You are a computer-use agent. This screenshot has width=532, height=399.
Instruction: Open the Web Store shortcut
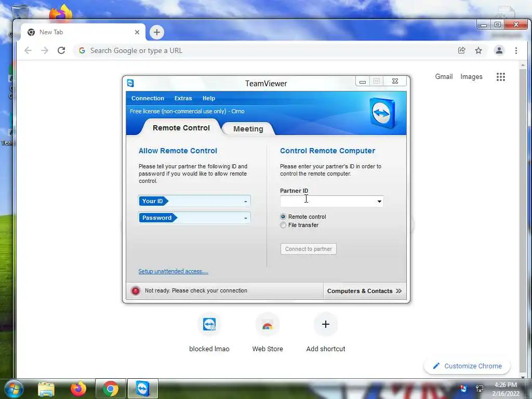pyautogui.click(x=268, y=324)
